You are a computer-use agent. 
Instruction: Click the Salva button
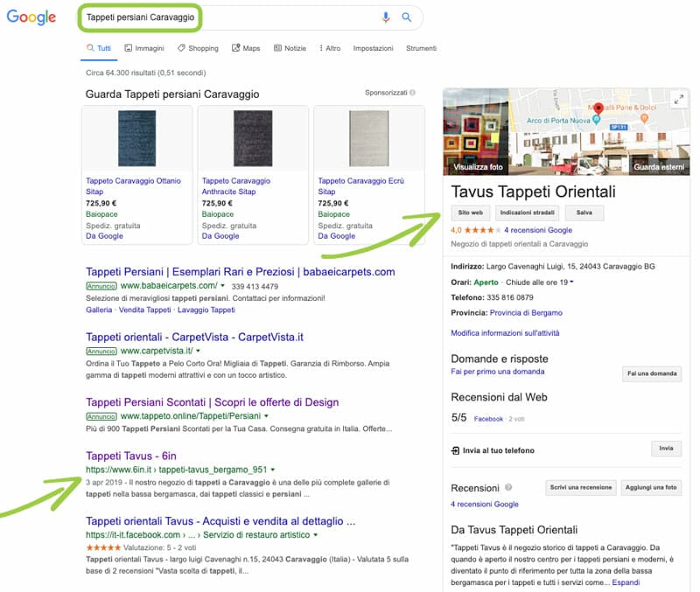click(584, 212)
